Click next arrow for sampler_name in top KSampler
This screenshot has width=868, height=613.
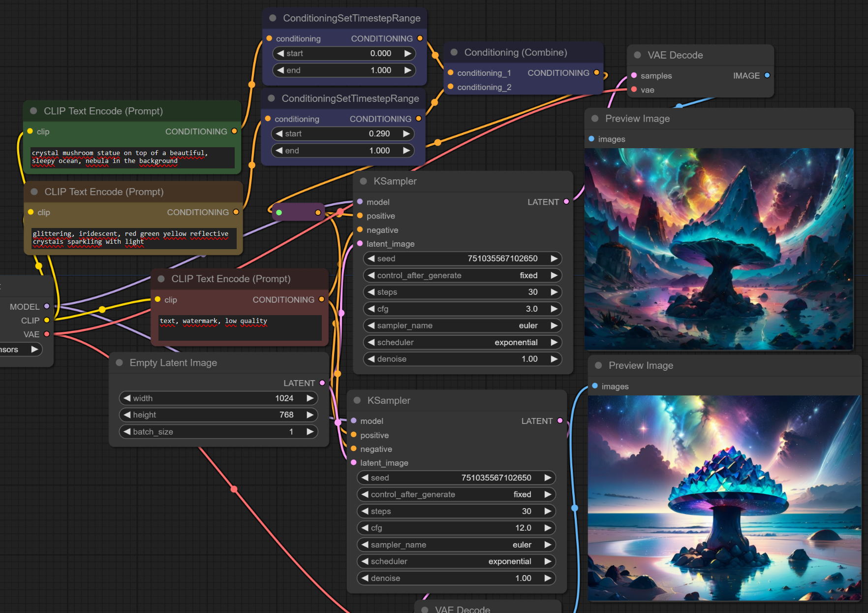(x=554, y=325)
